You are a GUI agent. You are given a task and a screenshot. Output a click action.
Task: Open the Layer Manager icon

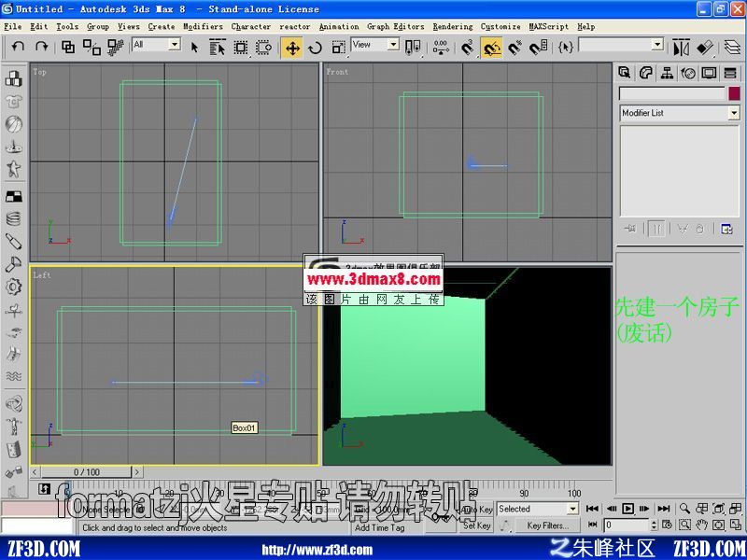pos(732,48)
